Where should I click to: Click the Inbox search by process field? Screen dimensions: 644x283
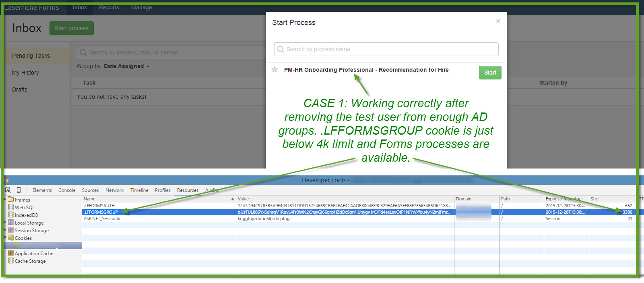pyautogui.click(x=171, y=52)
